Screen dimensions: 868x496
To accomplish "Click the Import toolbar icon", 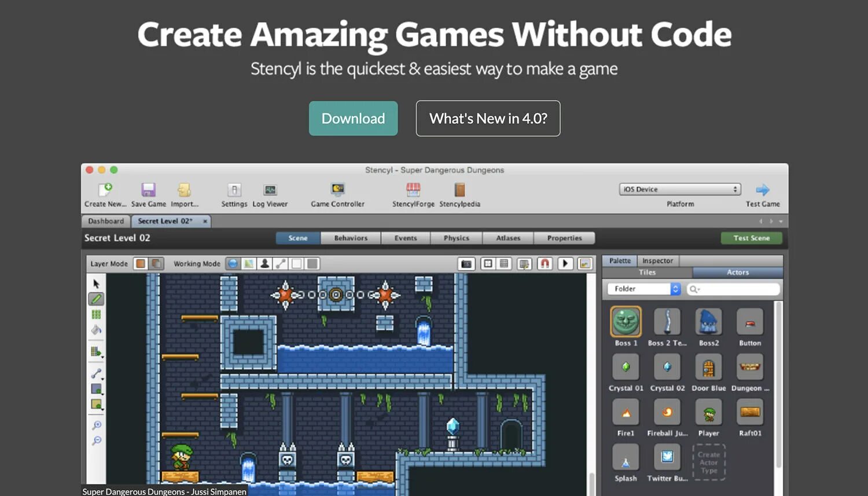I will coord(184,190).
